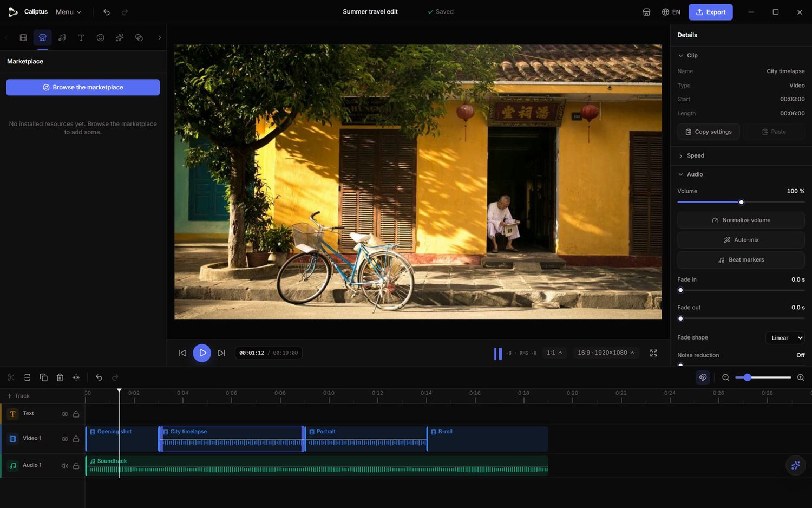812x508 pixels.
Task: Click the timeline zoom slider
Action: pos(763,377)
